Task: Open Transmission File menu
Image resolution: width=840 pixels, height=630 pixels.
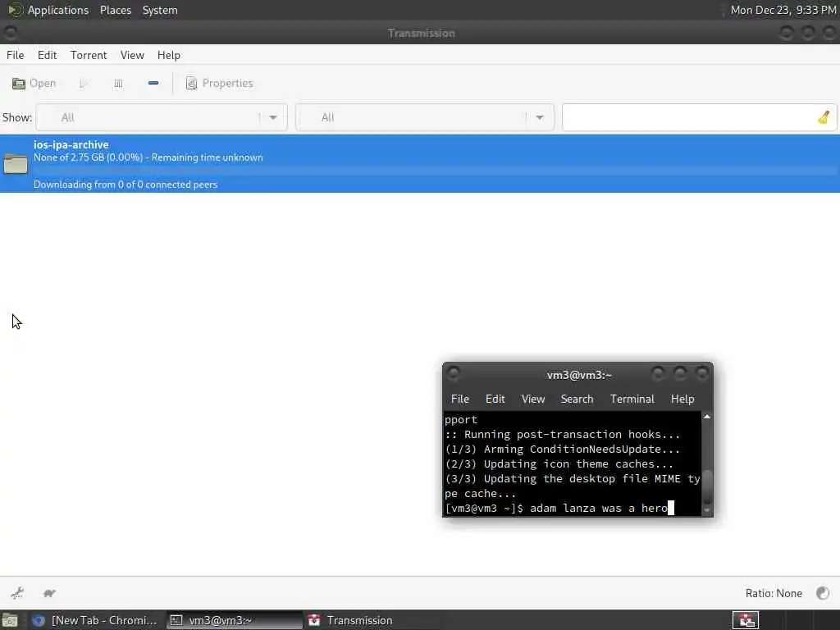Action: (x=15, y=55)
